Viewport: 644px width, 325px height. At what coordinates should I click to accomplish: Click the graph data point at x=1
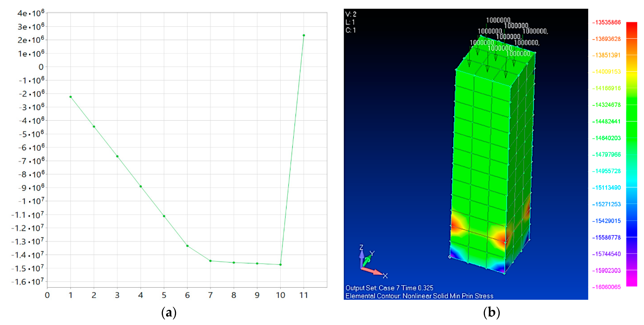(70, 97)
